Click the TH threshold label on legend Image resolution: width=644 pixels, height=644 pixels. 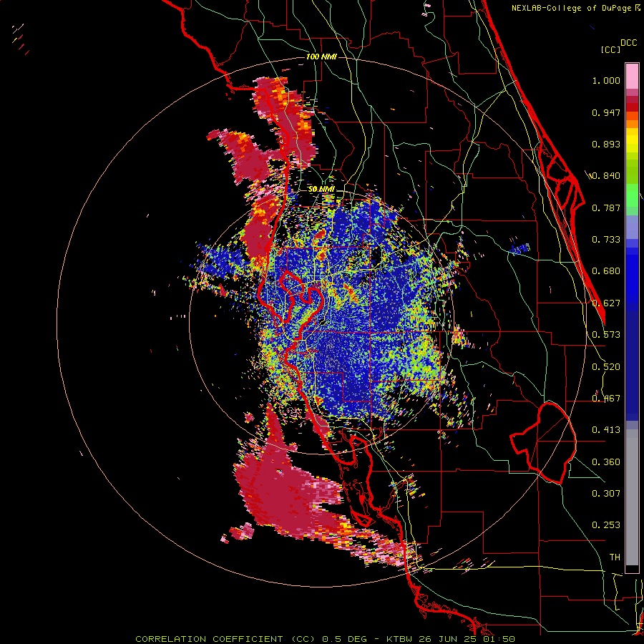coord(615,557)
